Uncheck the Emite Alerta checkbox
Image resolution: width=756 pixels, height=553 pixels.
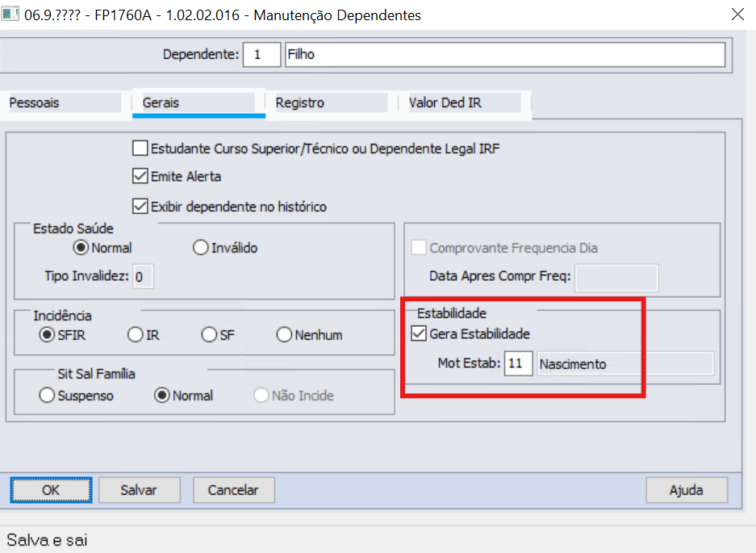[x=140, y=176]
